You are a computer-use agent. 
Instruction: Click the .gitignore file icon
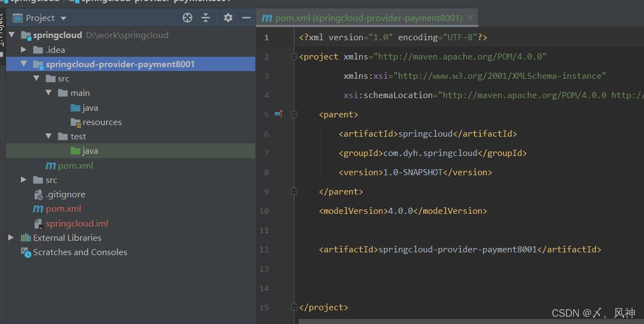(x=38, y=195)
